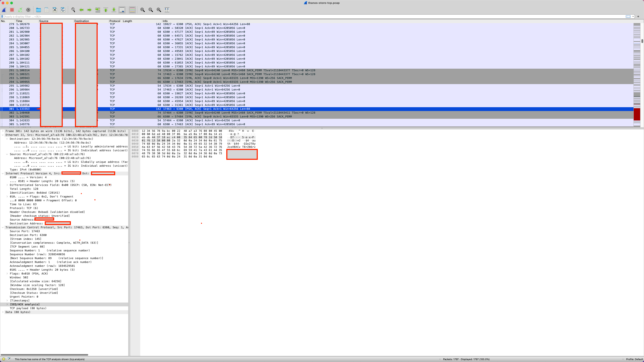Viewport: 644px width, 362px height.
Task: Expand the SEQ/ACK analysis section
Action: (7, 304)
